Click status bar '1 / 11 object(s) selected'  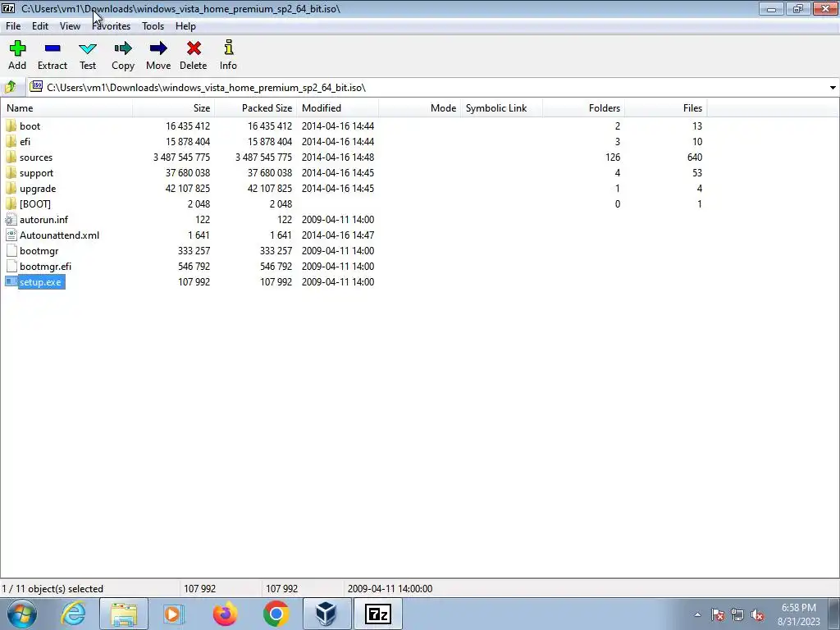52,589
